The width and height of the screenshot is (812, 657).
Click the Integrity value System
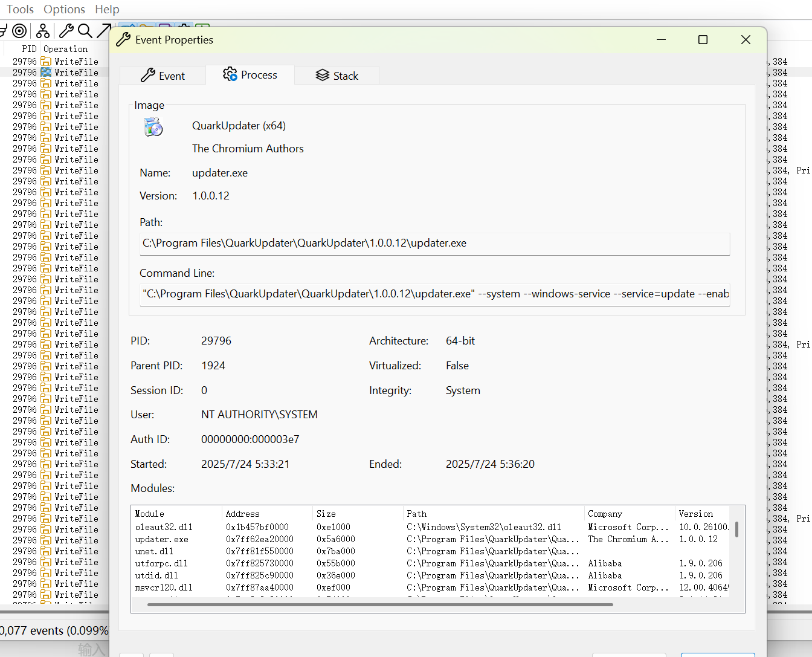coord(463,390)
